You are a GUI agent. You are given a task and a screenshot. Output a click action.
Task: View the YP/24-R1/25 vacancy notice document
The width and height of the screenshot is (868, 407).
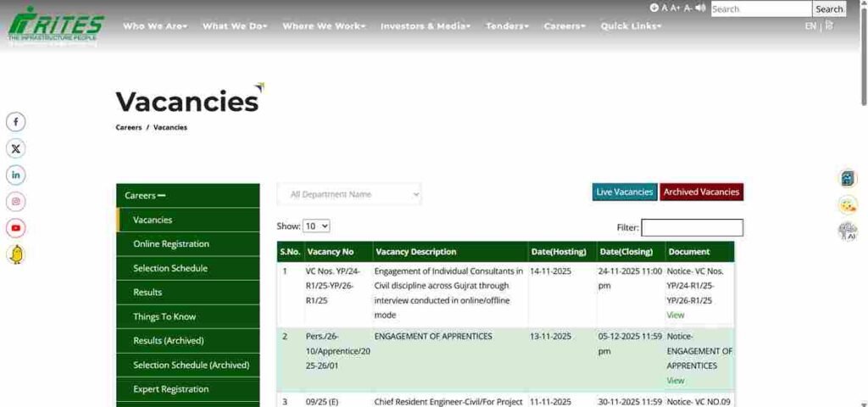[676, 315]
